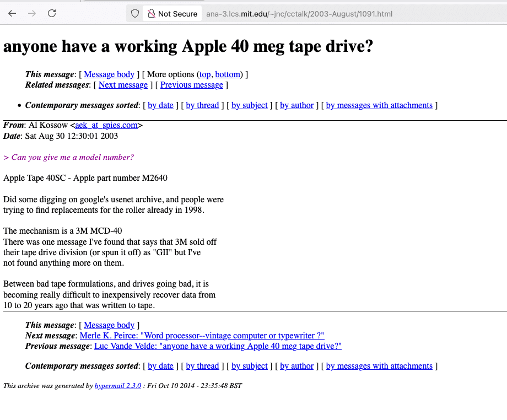Click the Not Secure lock indicator
This screenshot has height=420, width=507.
pos(172,14)
